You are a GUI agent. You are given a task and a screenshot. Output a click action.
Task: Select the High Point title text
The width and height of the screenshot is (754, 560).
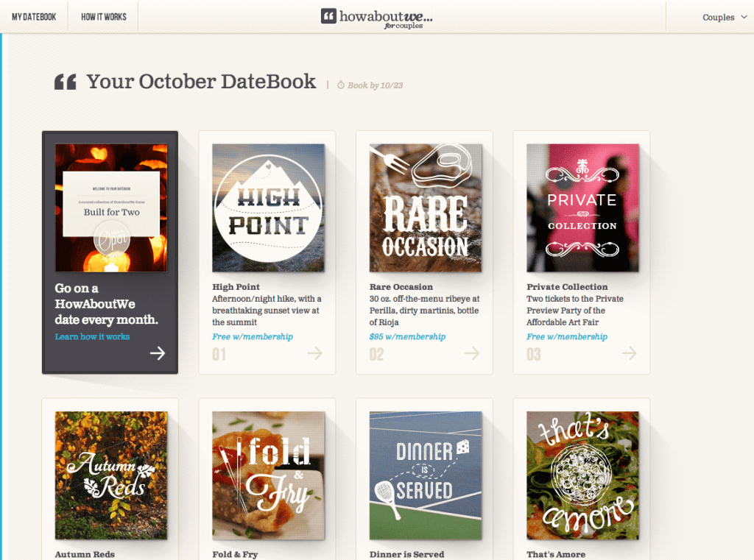click(x=236, y=287)
